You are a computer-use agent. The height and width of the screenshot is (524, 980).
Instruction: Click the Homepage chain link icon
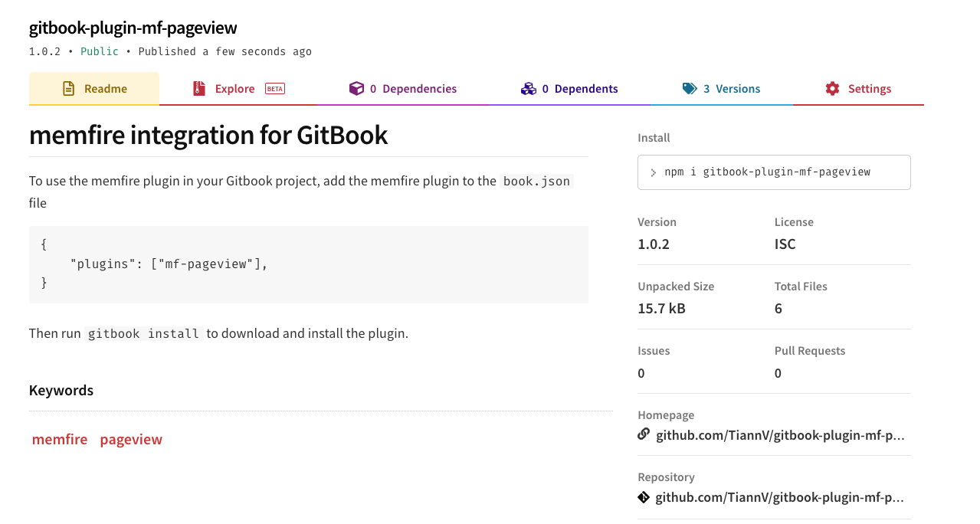[644, 434]
